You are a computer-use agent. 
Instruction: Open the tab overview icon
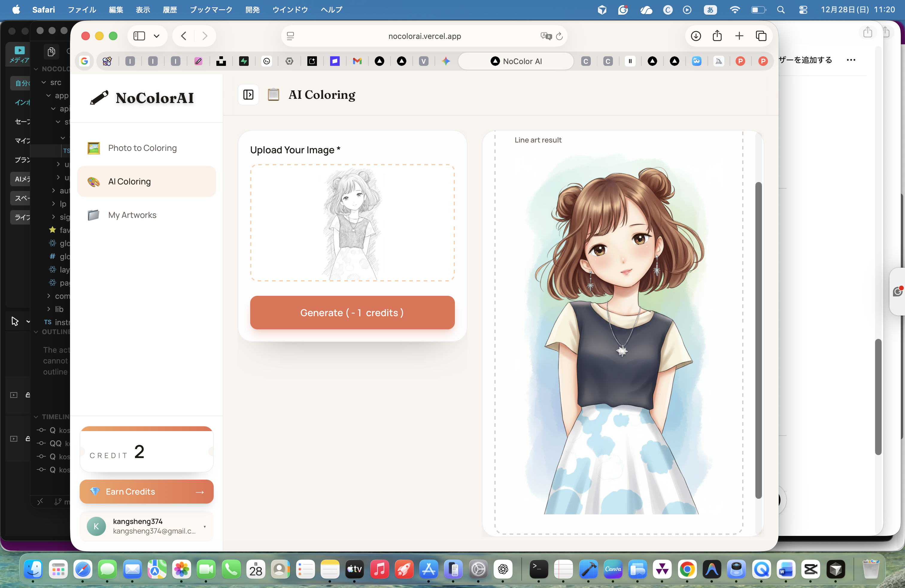click(x=762, y=36)
